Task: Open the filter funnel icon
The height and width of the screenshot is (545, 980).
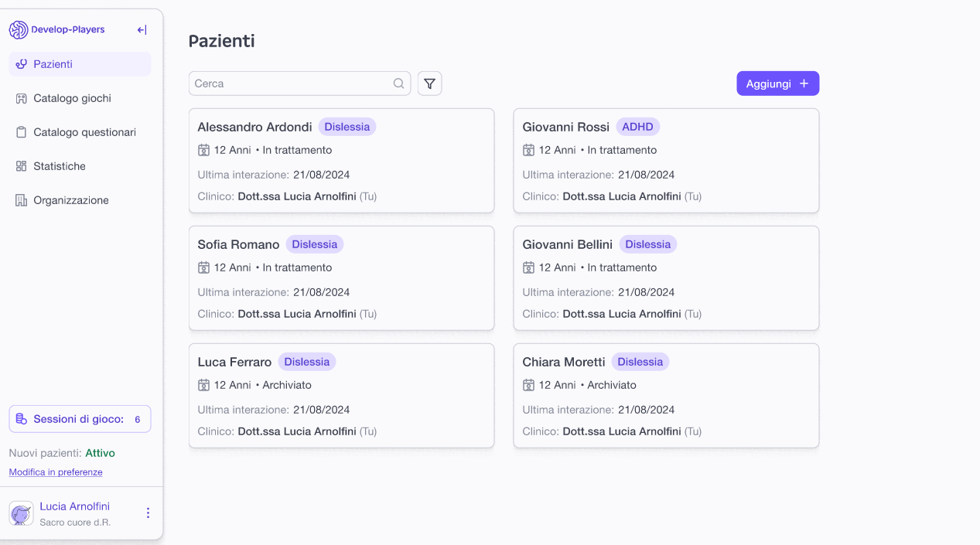Action: (430, 83)
